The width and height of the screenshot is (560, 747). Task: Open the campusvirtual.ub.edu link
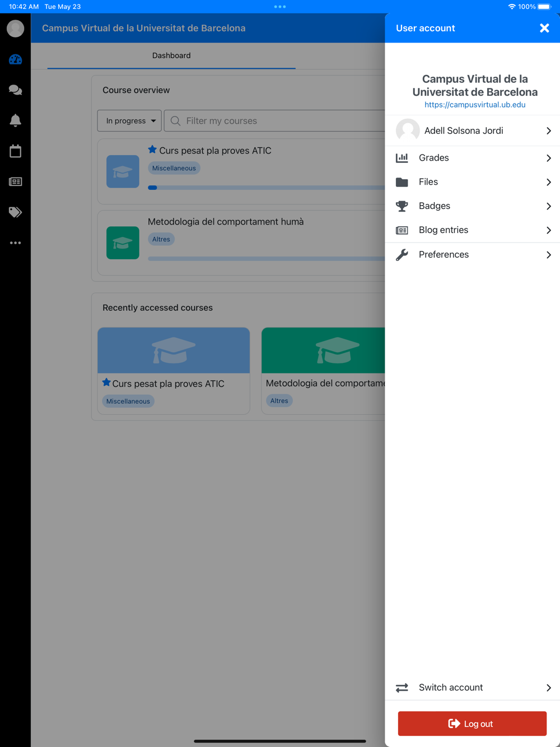475,105
